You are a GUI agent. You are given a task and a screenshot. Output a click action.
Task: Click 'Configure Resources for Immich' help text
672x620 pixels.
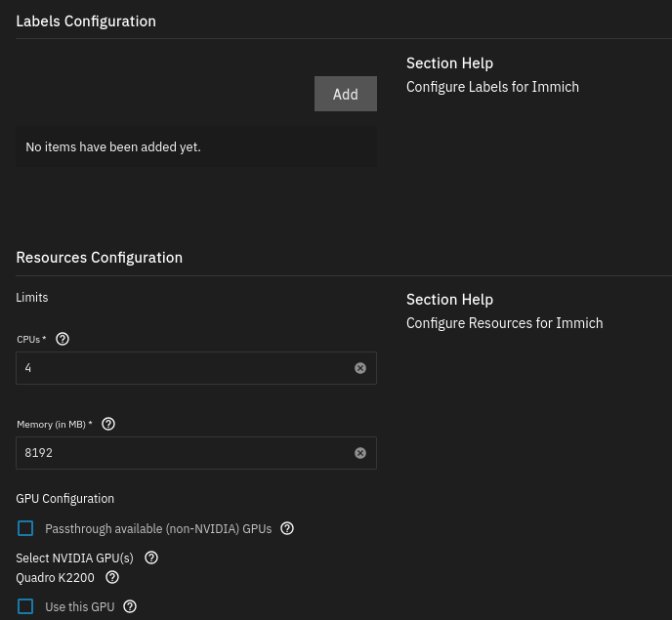tap(504, 323)
